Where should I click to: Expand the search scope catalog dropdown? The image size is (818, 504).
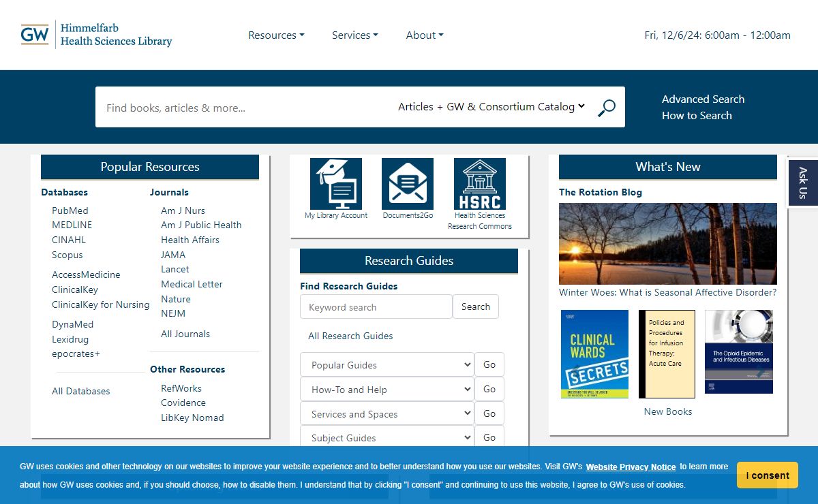point(491,107)
